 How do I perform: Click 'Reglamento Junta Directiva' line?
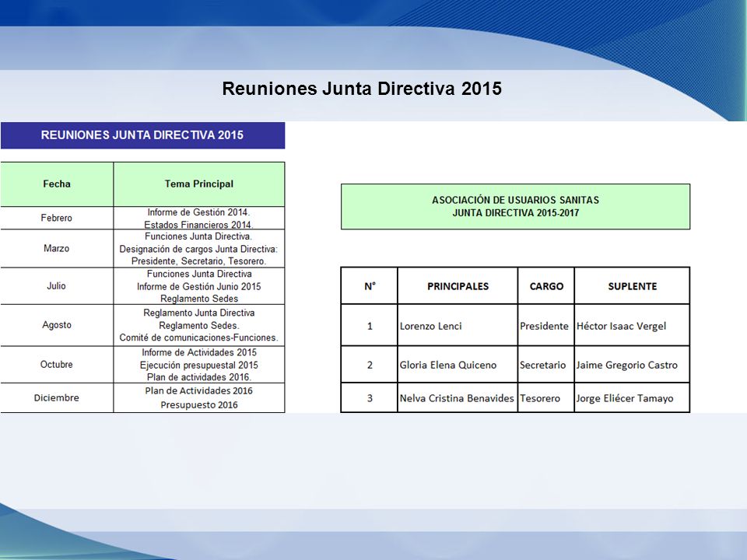199,313
